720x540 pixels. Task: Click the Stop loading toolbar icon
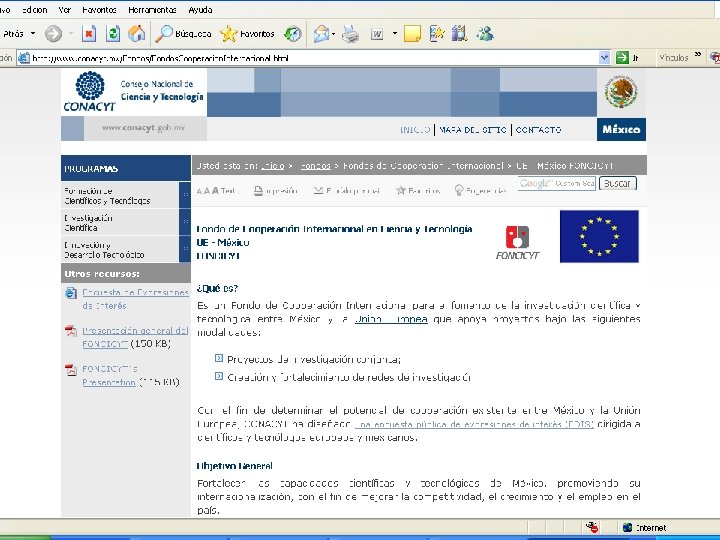click(x=89, y=34)
